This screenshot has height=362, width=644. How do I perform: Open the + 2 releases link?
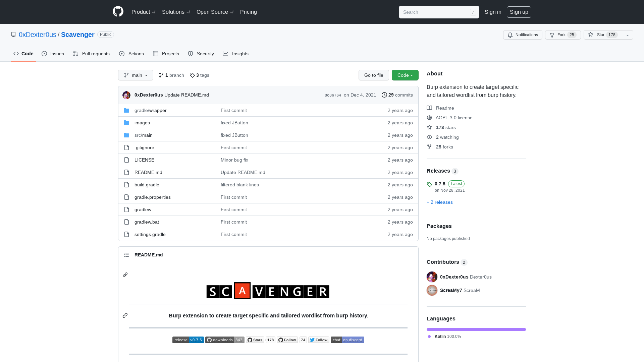coord(440,202)
